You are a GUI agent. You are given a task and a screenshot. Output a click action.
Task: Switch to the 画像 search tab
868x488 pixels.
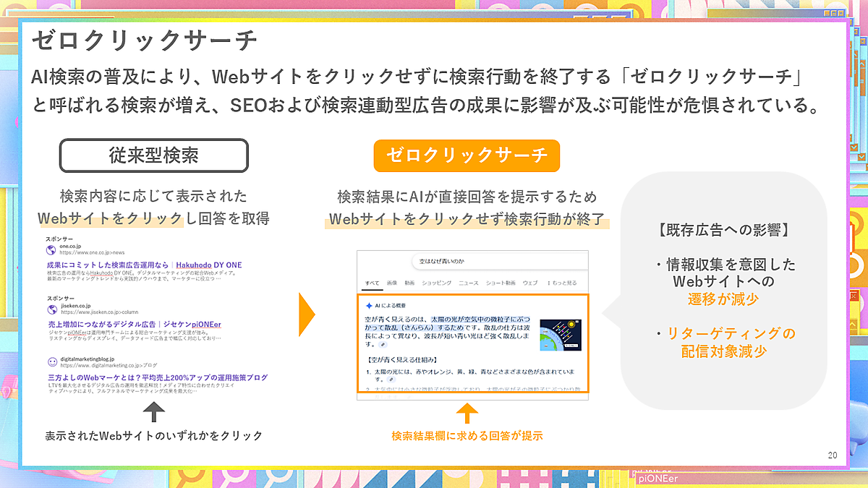click(391, 283)
